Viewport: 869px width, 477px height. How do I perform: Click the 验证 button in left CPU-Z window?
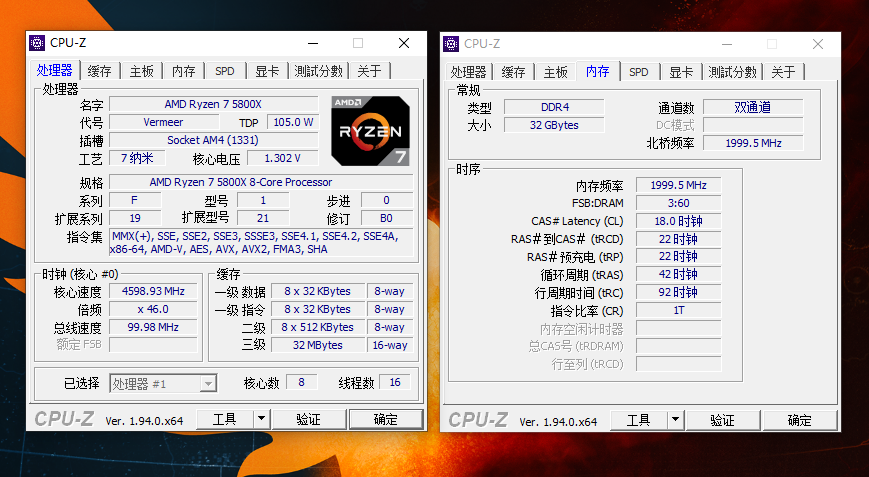coord(309,419)
